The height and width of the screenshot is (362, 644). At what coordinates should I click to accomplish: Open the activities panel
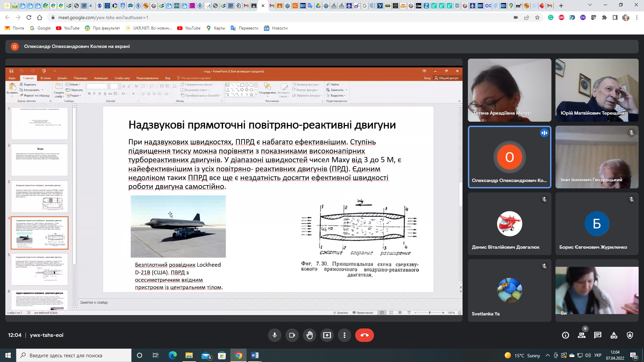614,335
